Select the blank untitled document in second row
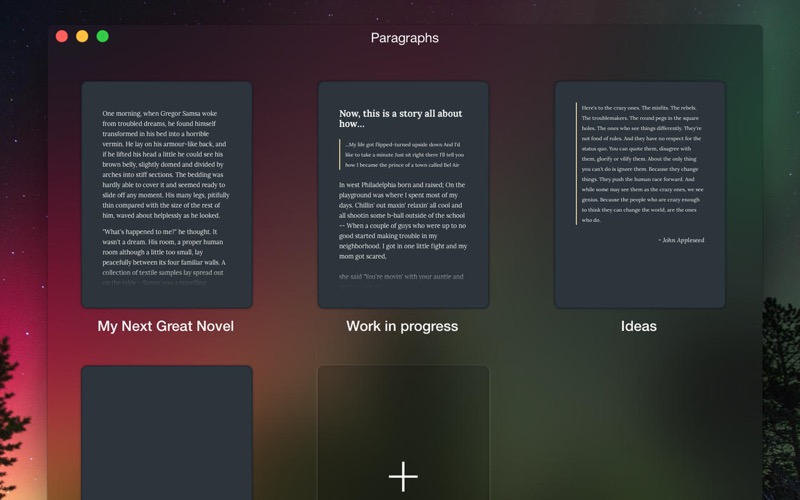The width and height of the screenshot is (800, 500). click(166, 432)
